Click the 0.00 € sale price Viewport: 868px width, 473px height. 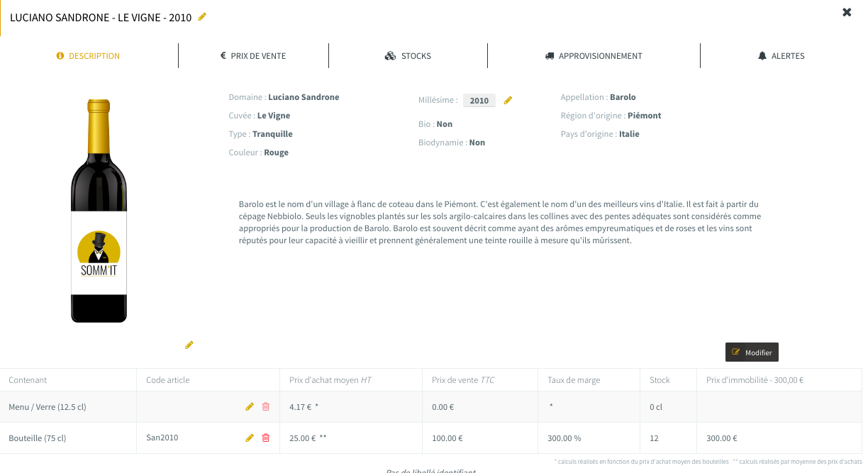tap(443, 407)
